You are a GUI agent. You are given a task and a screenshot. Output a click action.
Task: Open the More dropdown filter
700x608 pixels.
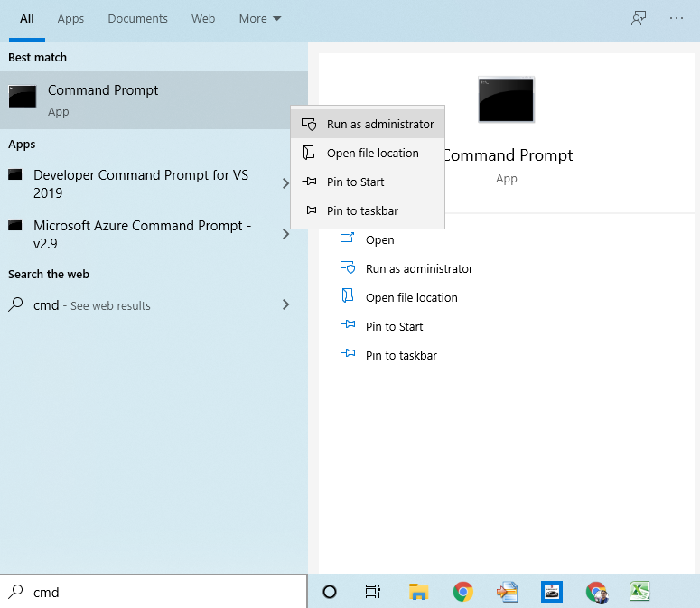coord(260,19)
